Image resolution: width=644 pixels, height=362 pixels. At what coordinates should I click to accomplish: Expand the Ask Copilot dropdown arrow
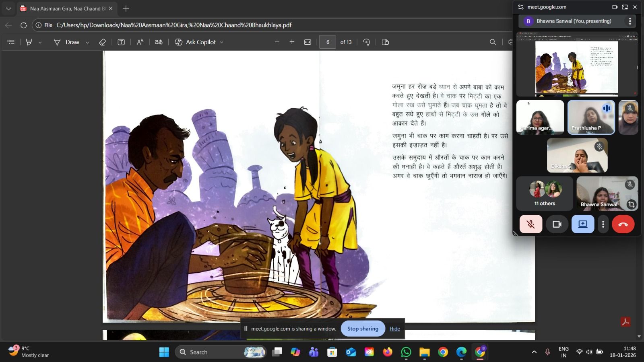221,42
